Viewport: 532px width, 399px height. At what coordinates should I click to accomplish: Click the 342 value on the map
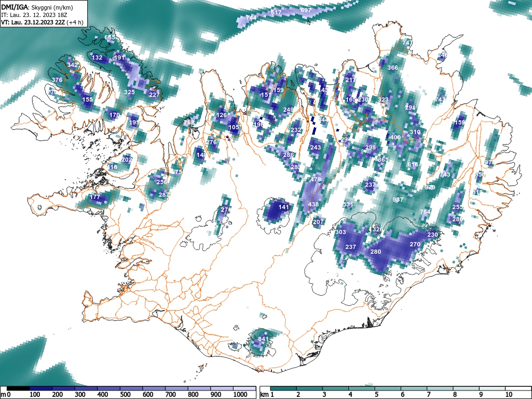tap(72, 65)
